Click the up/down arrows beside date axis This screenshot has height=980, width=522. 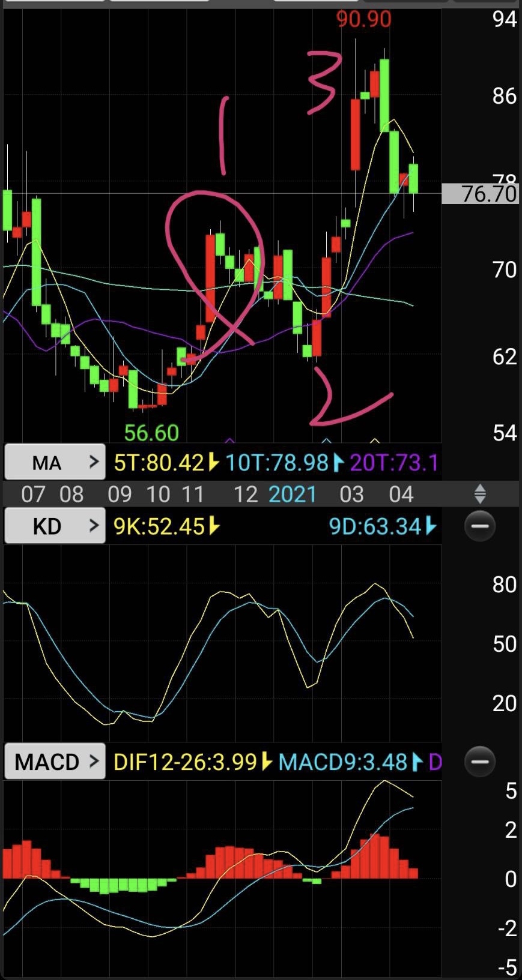pyautogui.click(x=479, y=494)
